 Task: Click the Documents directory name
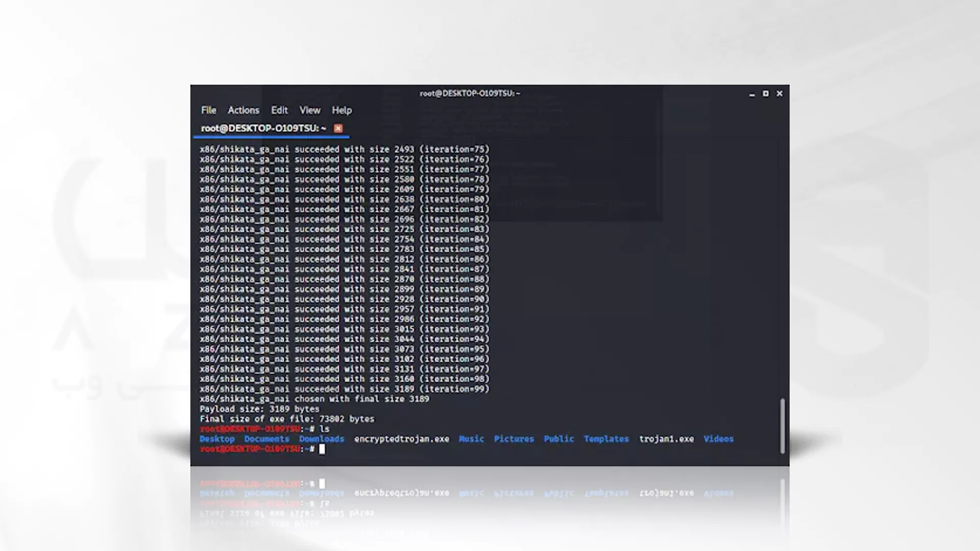pos(266,439)
